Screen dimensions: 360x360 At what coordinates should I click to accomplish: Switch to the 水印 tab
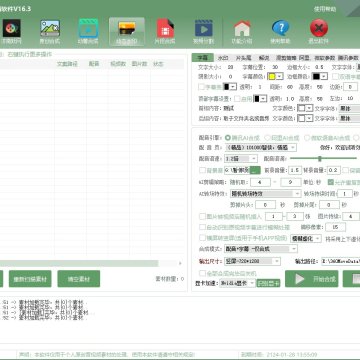pyautogui.click(x=223, y=58)
